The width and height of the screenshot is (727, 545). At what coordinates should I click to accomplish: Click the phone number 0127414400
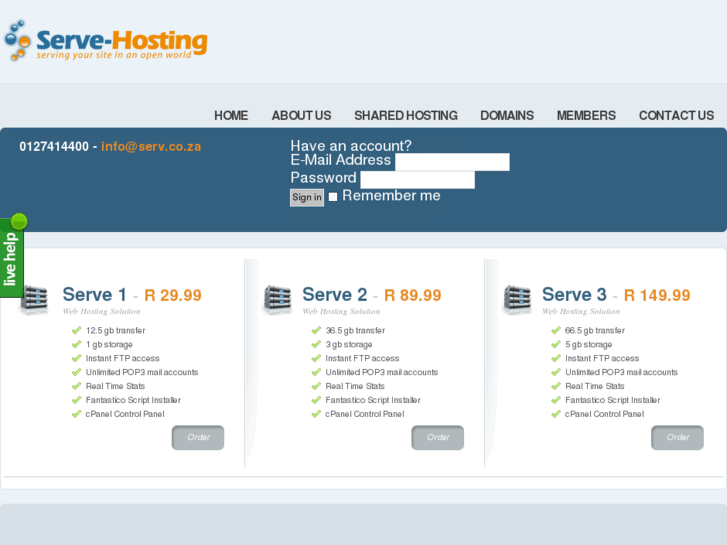click(54, 147)
